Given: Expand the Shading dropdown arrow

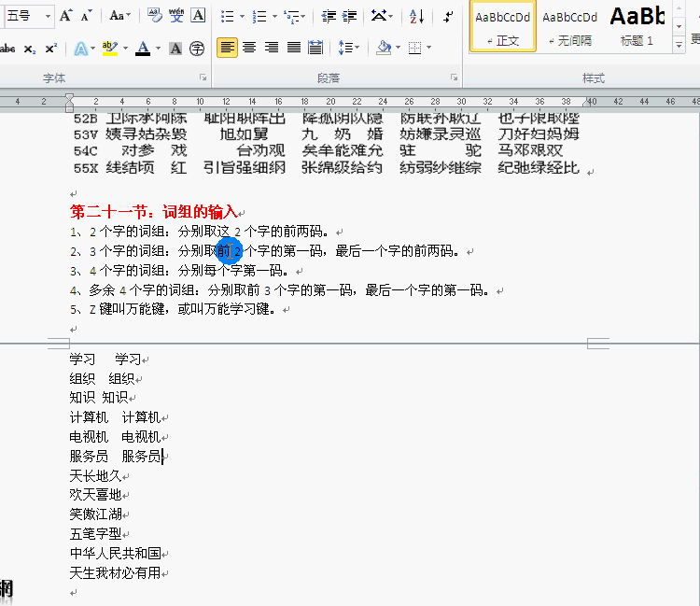Looking at the screenshot, I should coord(398,48).
